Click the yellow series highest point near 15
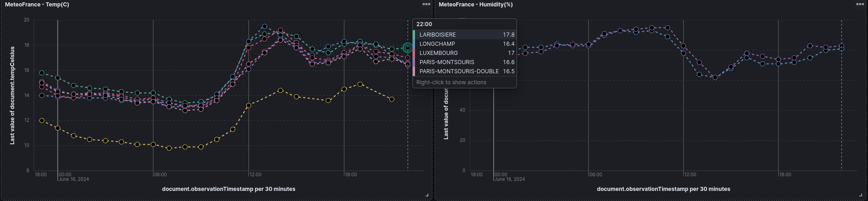Image resolution: width=868 pixels, height=201 pixels. pyautogui.click(x=360, y=84)
